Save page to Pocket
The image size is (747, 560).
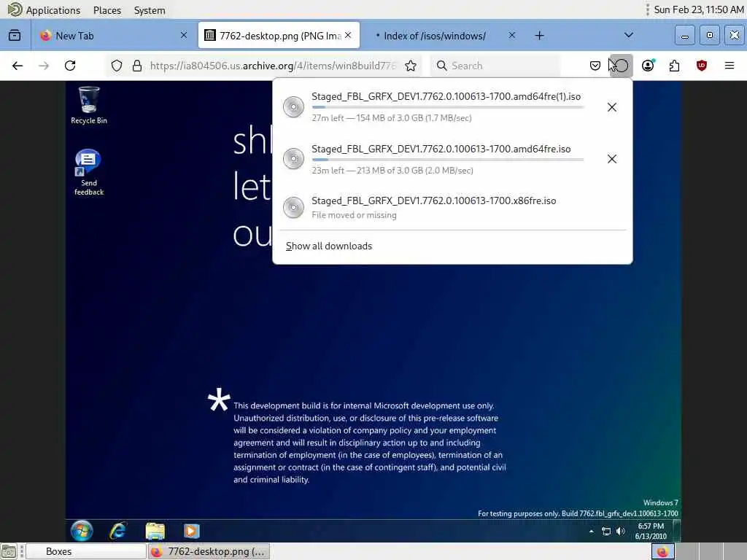pos(595,66)
